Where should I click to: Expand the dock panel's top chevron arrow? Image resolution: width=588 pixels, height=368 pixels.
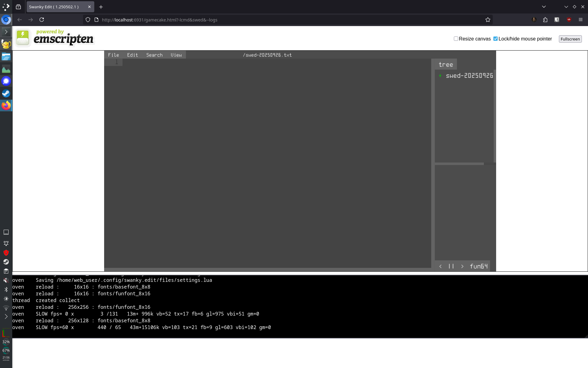[6, 32]
